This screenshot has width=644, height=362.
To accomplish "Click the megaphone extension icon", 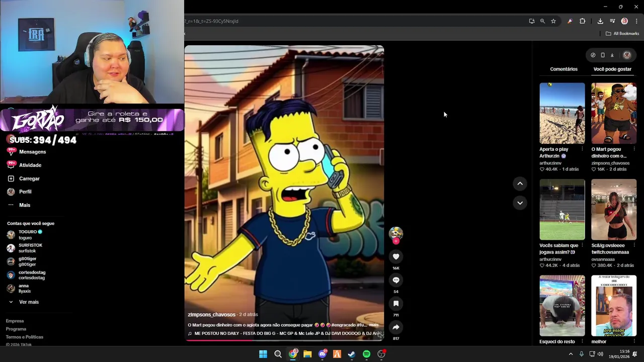I will (x=570, y=21).
